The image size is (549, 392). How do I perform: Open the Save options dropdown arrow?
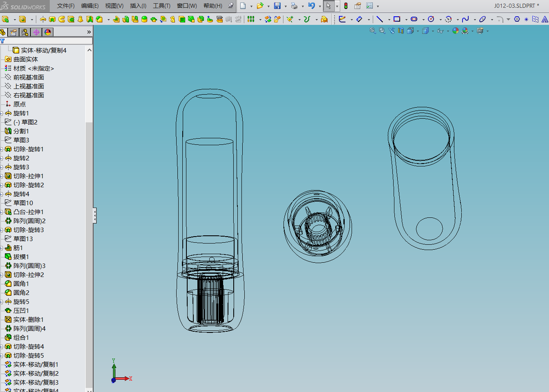[286, 6]
